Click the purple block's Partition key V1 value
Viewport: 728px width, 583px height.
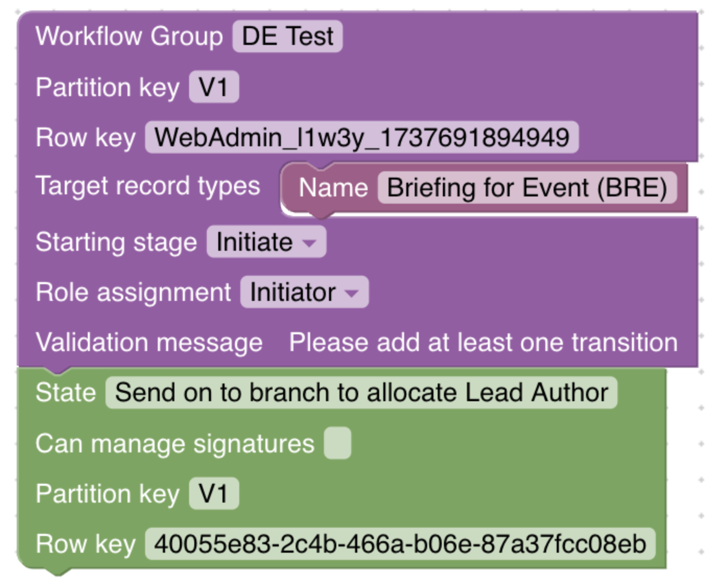tap(214, 87)
